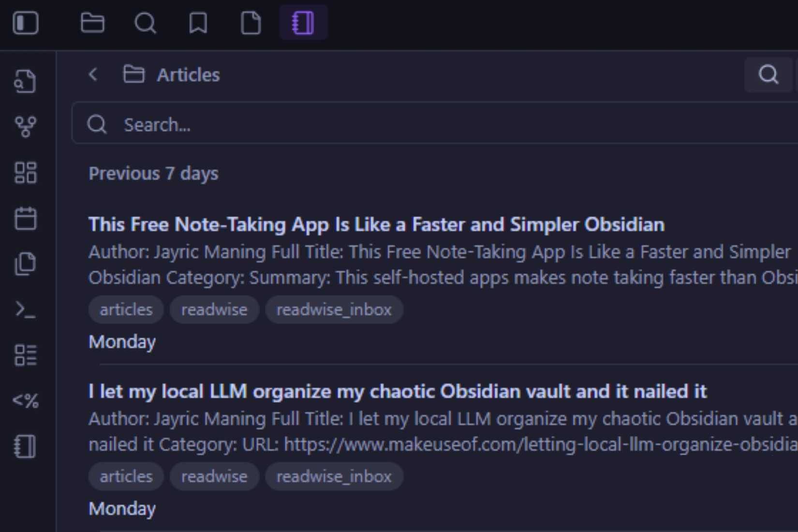Click the checklist ribbon icon
The width and height of the screenshot is (798, 532).
[x=25, y=355]
